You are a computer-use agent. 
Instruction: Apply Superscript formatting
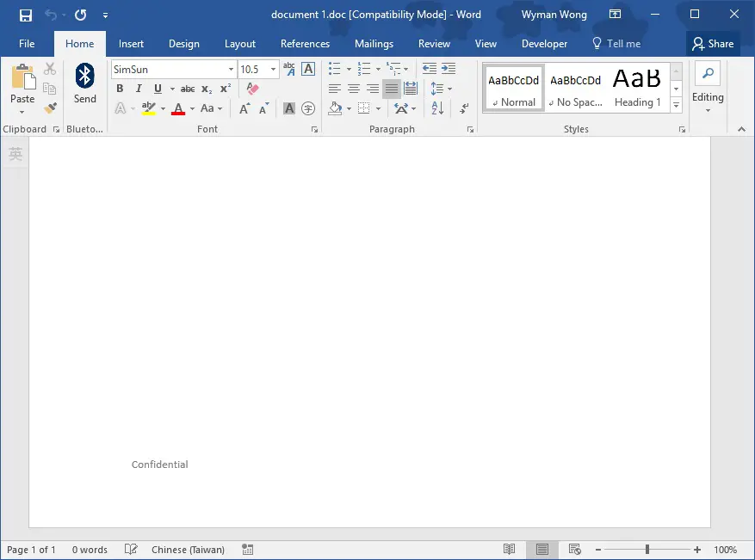point(226,89)
